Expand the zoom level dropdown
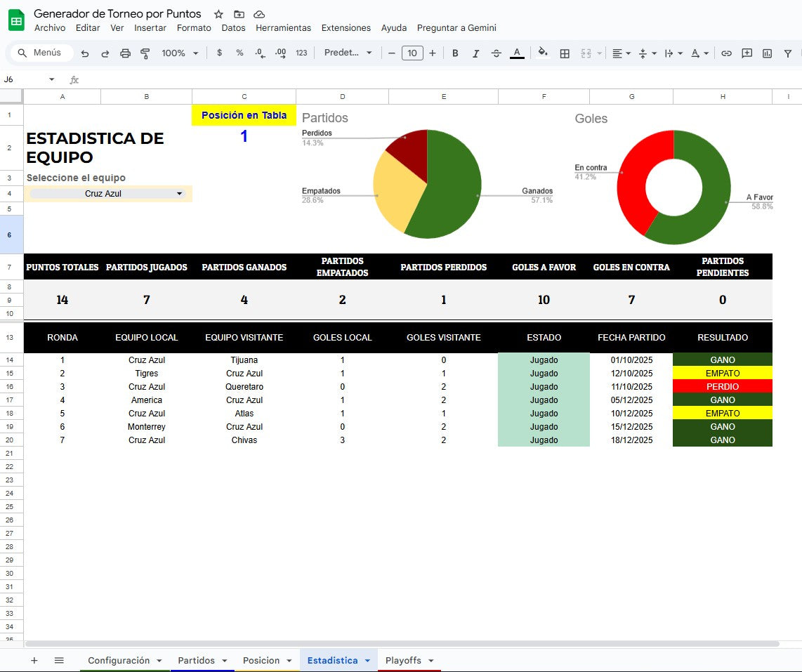The height and width of the screenshot is (672, 802). coord(195,53)
